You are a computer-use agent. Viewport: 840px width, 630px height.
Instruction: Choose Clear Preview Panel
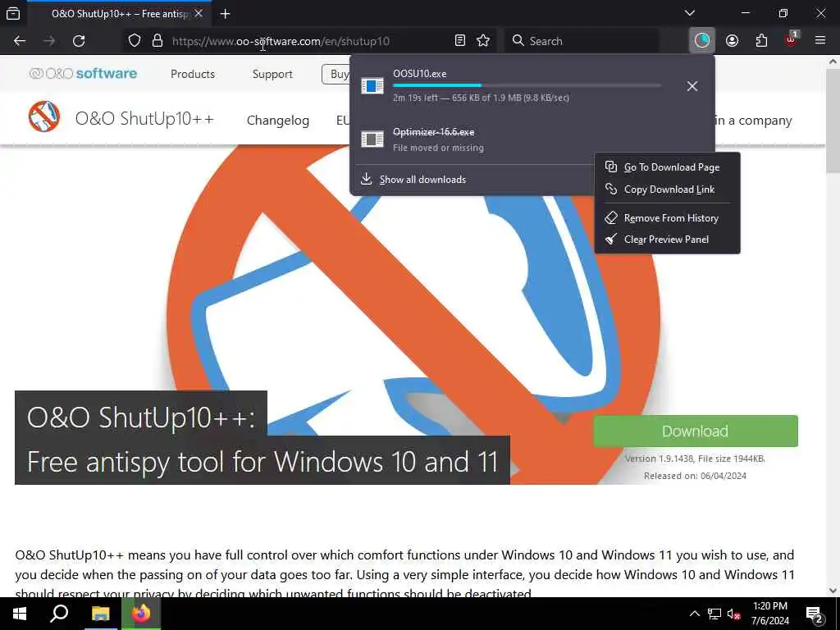[666, 240]
